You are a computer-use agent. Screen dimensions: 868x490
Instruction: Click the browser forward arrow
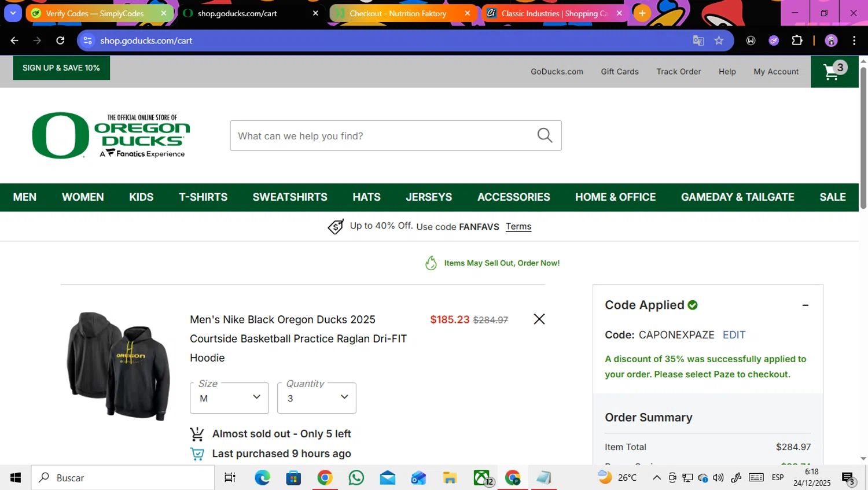[37, 40]
